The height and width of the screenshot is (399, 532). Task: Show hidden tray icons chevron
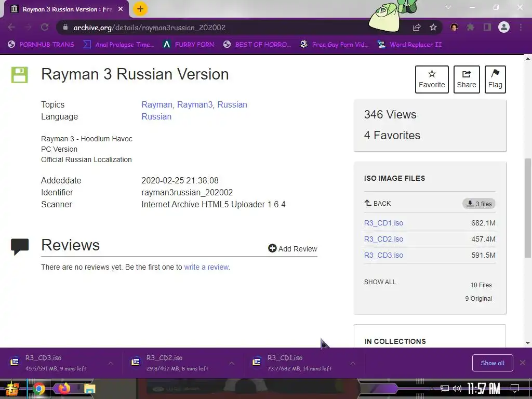[432, 389]
